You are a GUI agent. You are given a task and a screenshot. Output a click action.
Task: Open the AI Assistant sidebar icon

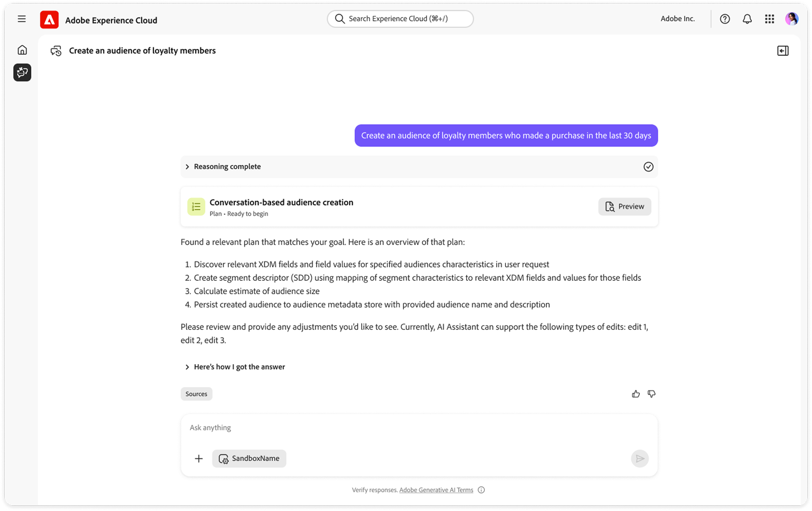point(22,72)
